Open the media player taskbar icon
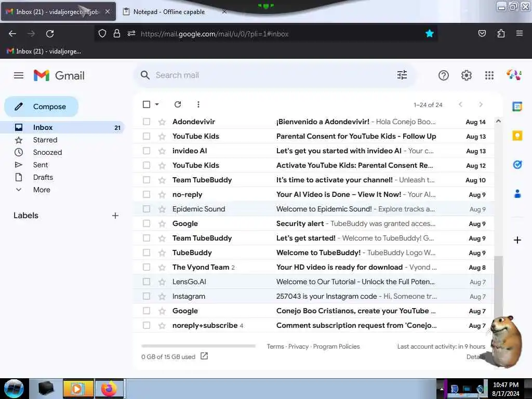The width and height of the screenshot is (532, 399). [78, 389]
